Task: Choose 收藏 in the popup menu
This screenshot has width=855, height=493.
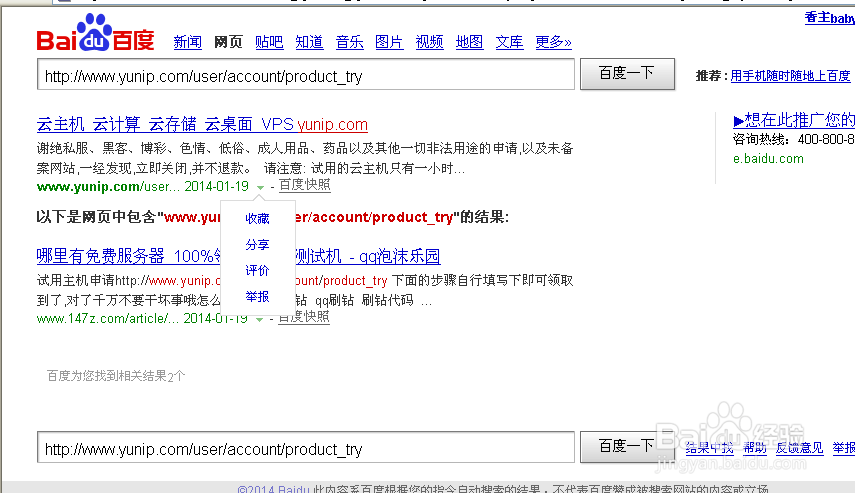Action: (257, 219)
